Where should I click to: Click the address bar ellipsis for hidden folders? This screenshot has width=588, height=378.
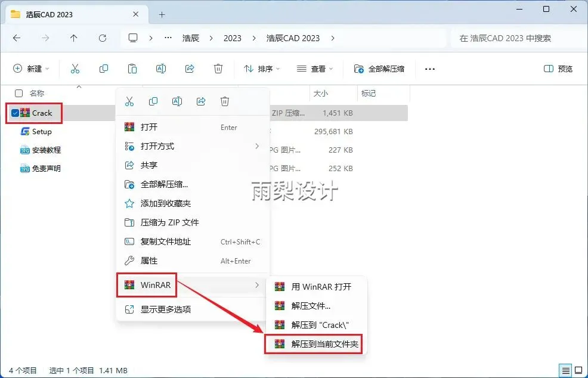point(168,38)
